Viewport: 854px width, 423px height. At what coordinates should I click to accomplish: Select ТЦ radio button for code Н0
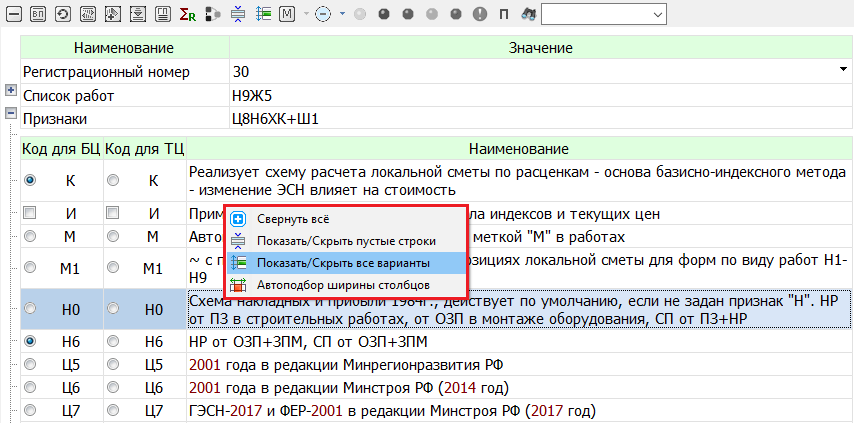[113, 308]
